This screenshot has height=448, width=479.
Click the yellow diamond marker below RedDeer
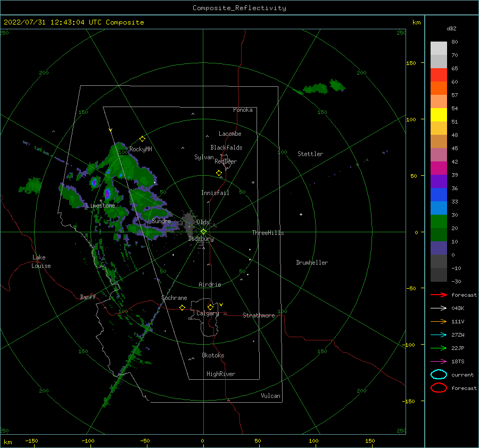(219, 173)
